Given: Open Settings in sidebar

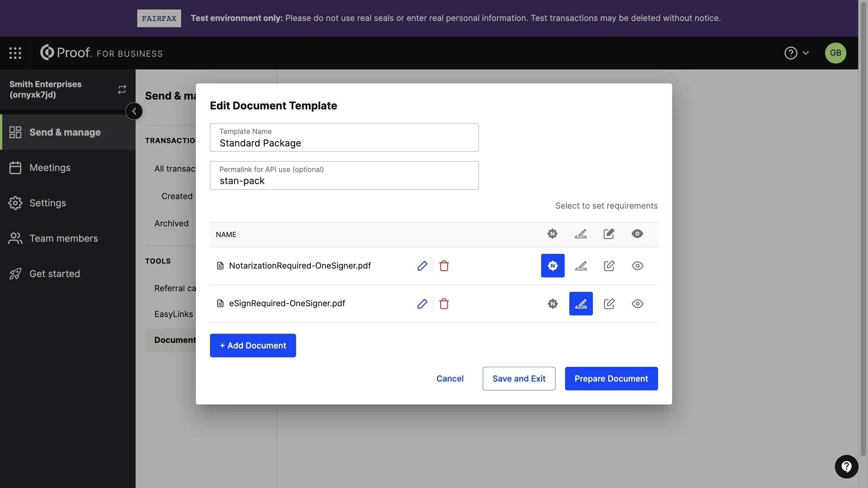Looking at the screenshot, I should point(68,203).
